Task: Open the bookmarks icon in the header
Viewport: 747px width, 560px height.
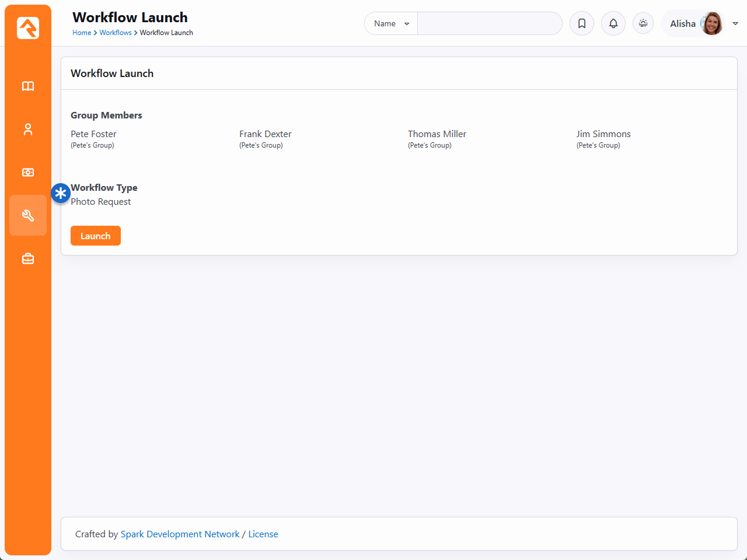Action: (582, 23)
